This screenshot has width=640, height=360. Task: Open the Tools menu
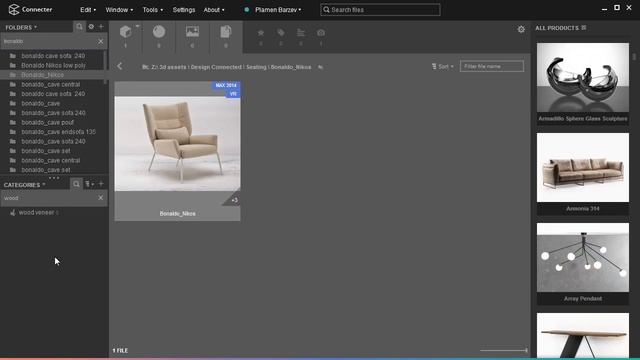153,10
